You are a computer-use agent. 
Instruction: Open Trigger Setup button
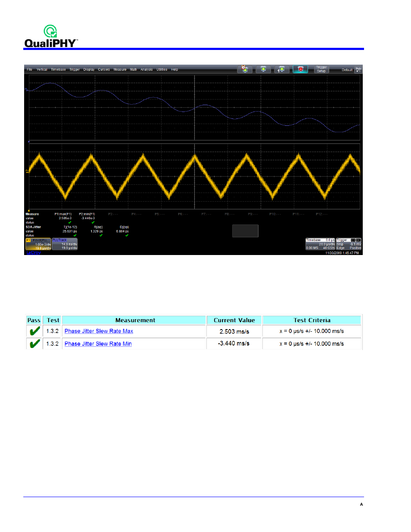click(x=321, y=69)
